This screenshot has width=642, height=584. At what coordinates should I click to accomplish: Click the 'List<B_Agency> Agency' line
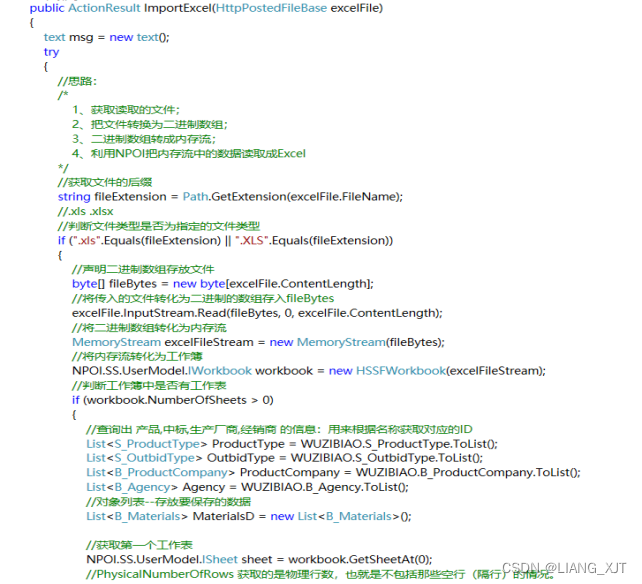pyautogui.click(x=247, y=487)
